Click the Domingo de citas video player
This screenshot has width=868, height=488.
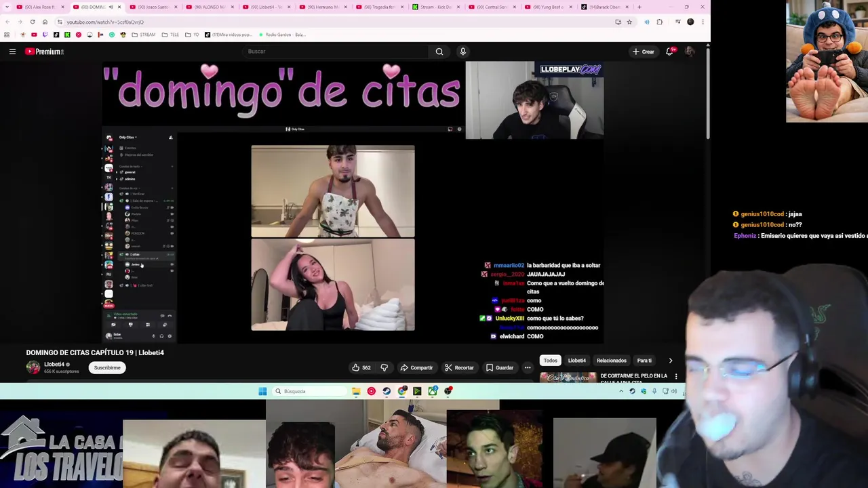(353, 202)
